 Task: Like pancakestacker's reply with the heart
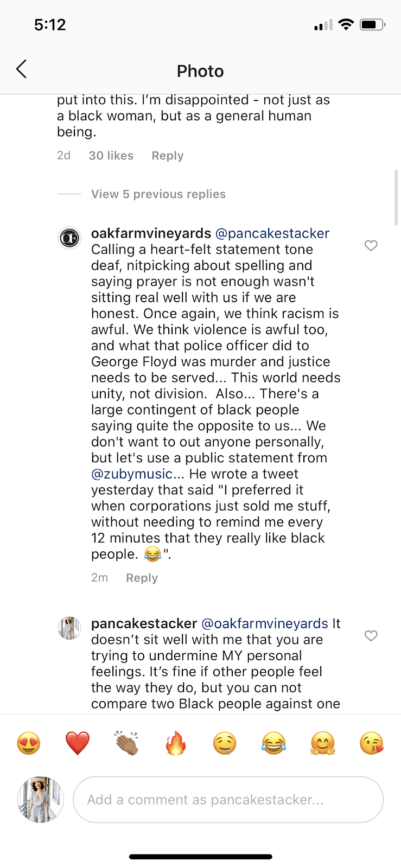(371, 635)
